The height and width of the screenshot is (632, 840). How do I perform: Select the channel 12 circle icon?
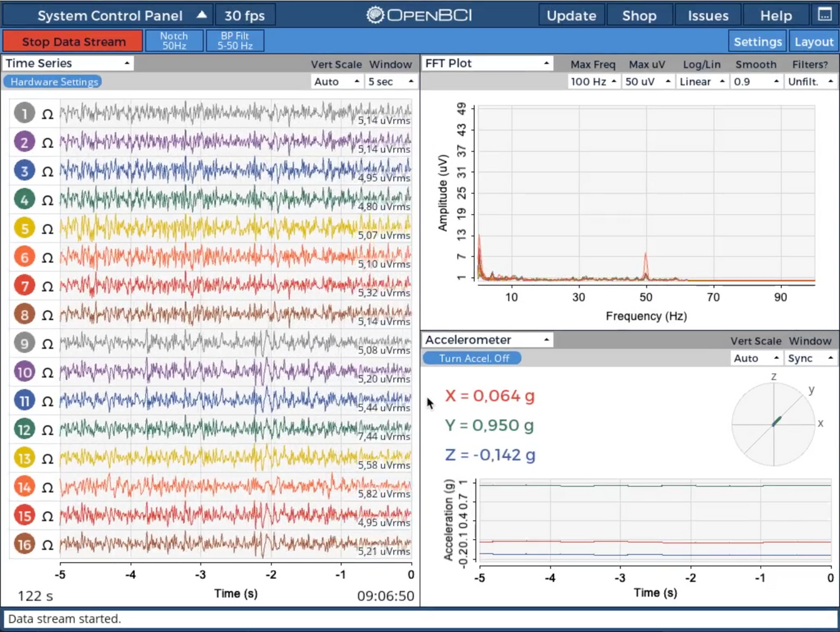(24, 429)
